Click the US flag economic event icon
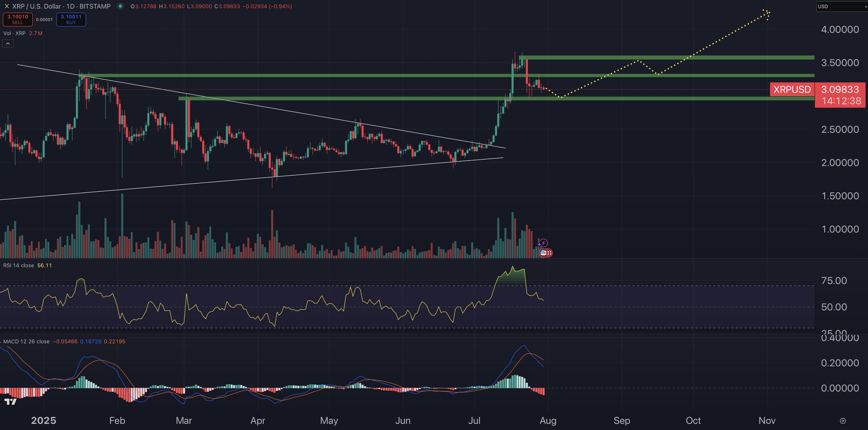This screenshot has height=430, width=868. (x=544, y=253)
